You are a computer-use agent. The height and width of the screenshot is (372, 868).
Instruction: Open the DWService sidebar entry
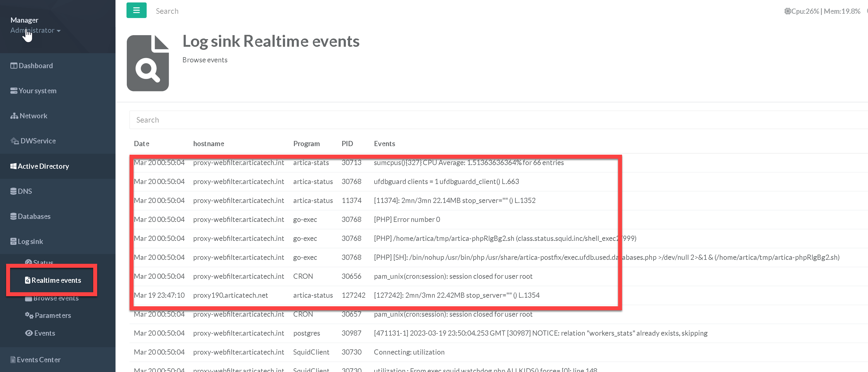pos(38,141)
